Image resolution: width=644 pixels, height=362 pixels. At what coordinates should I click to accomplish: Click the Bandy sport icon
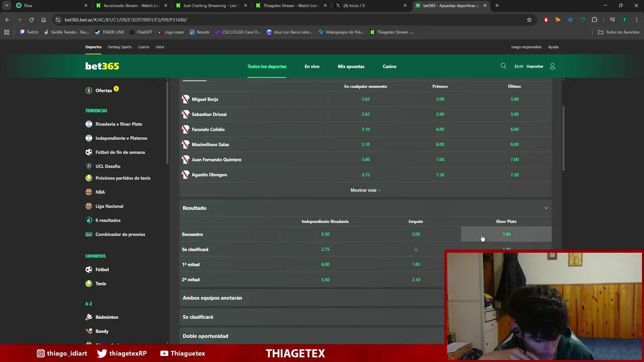tap(89, 331)
